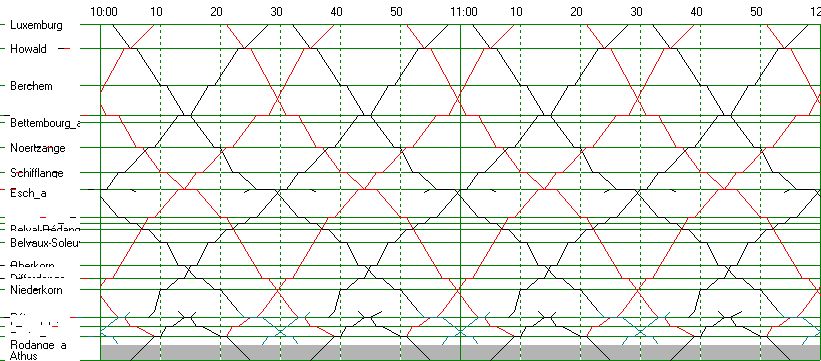
Task: Click the 20 minute mark after 11:00
Action: (576, 12)
